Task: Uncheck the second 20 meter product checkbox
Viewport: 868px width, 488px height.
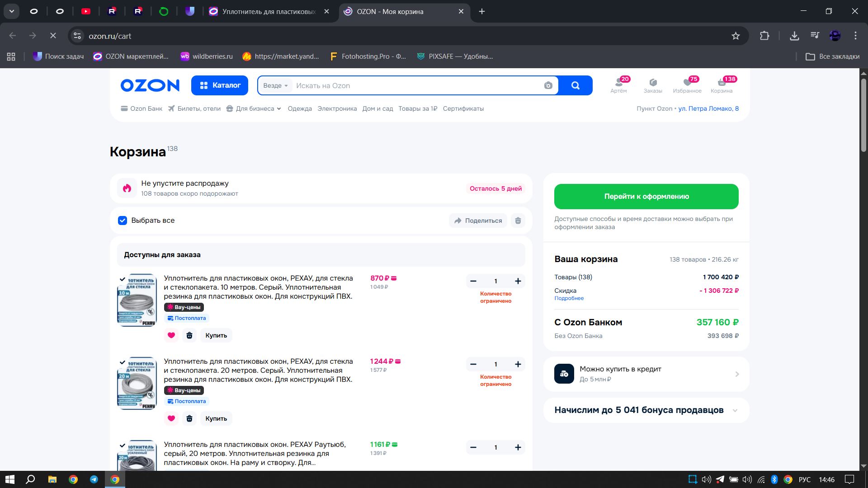Action: tap(123, 362)
